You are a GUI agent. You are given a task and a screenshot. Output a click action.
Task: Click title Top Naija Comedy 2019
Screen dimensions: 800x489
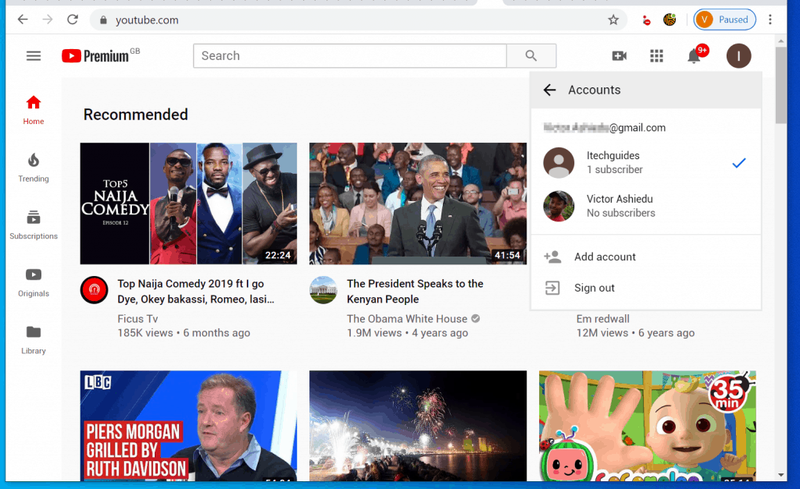coord(196,291)
